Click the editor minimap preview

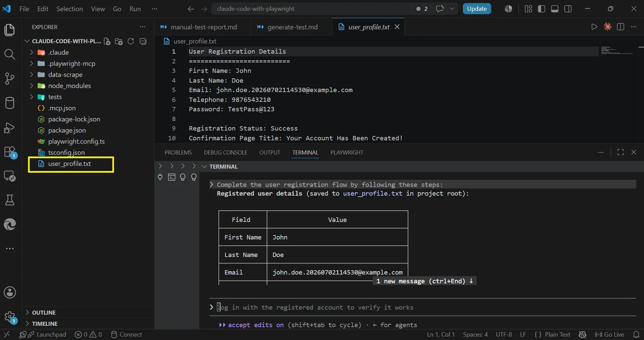click(617, 51)
